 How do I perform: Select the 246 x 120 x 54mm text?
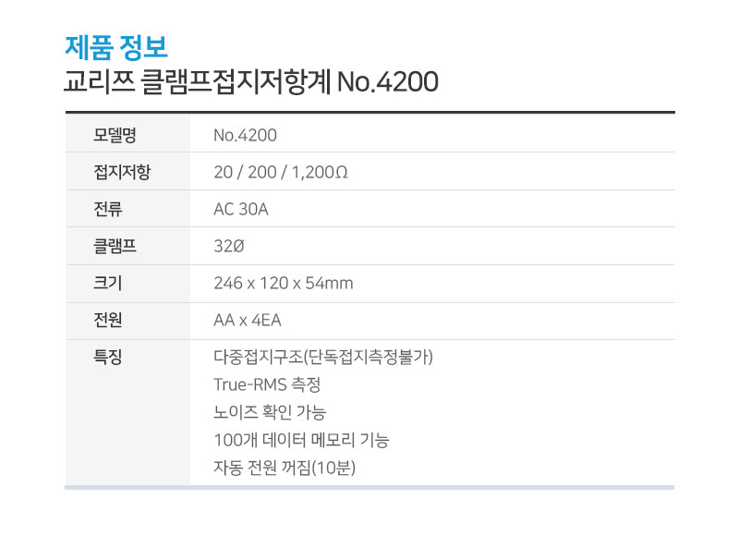coord(284,283)
